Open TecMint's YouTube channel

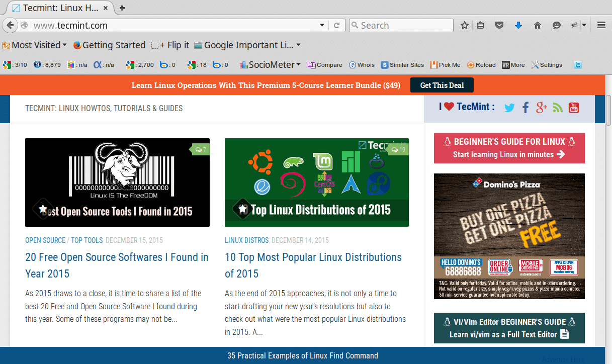(x=574, y=107)
